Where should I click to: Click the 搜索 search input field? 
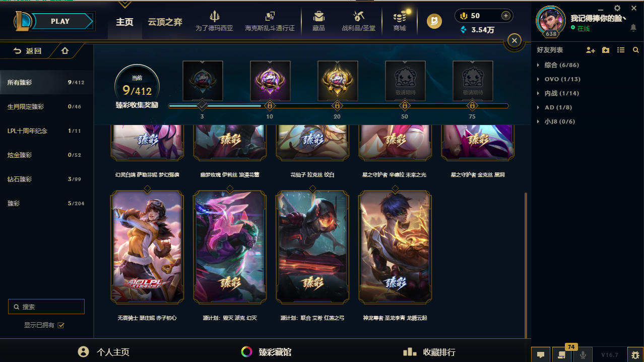tap(46, 307)
